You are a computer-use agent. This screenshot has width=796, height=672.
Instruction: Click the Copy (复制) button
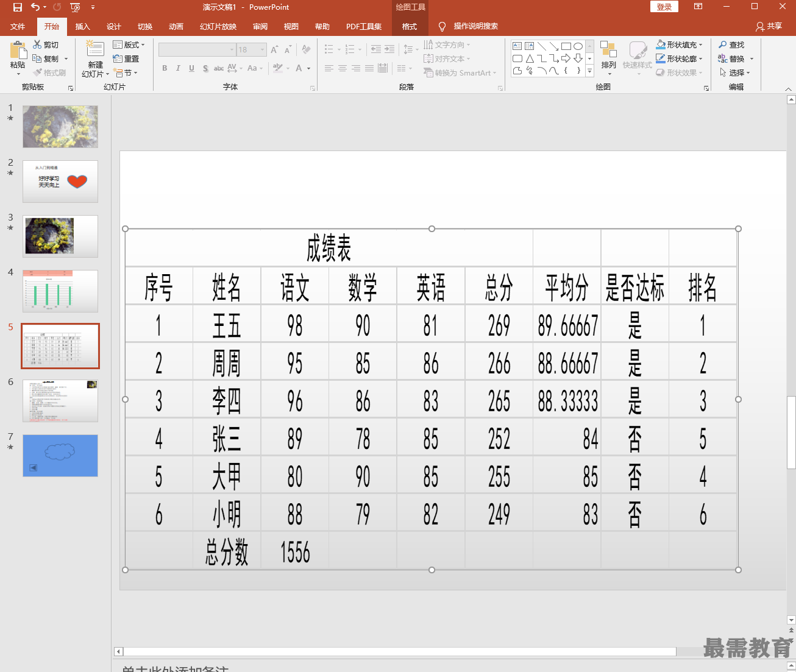[46, 58]
